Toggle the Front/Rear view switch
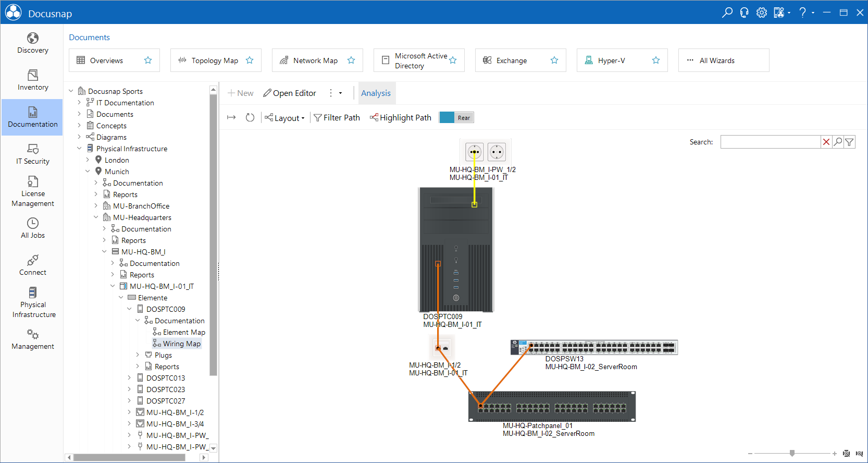The height and width of the screenshot is (463, 868). [456, 118]
